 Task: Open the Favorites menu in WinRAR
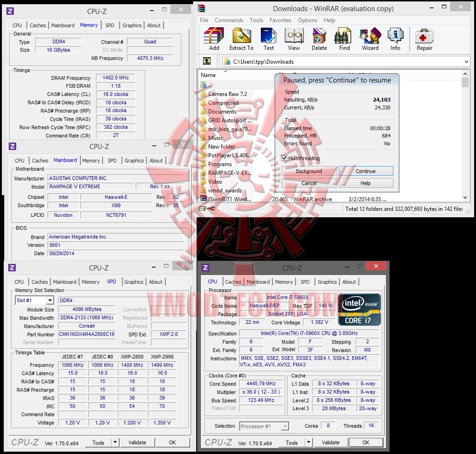point(280,20)
